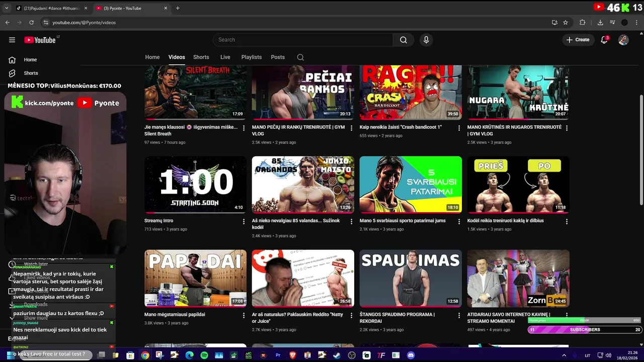Switch to channel Home tab
The width and height of the screenshot is (644, 362).
pos(152,57)
